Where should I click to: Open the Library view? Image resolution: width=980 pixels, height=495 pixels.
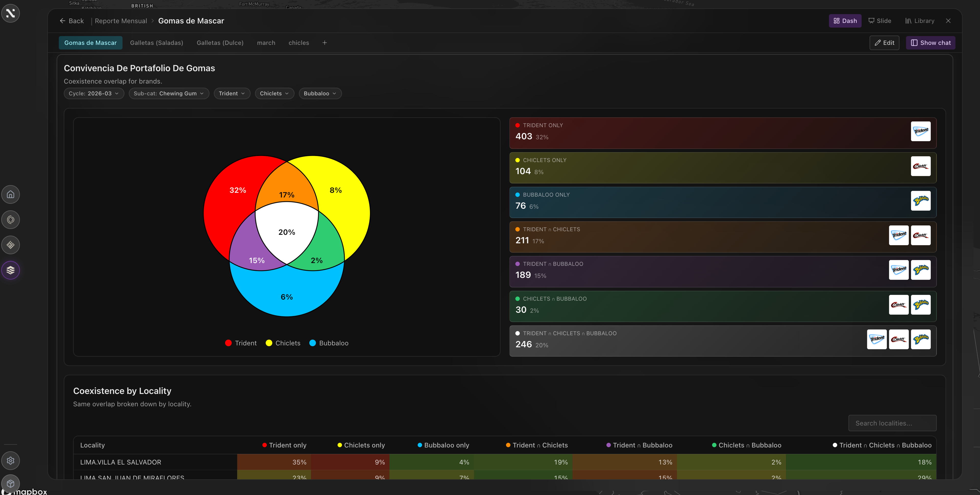920,21
